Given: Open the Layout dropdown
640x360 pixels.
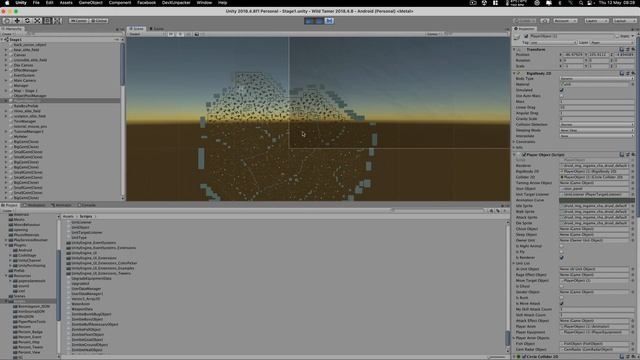Looking at the screenshot, I should pyautogui.click(x=624, y=20).
